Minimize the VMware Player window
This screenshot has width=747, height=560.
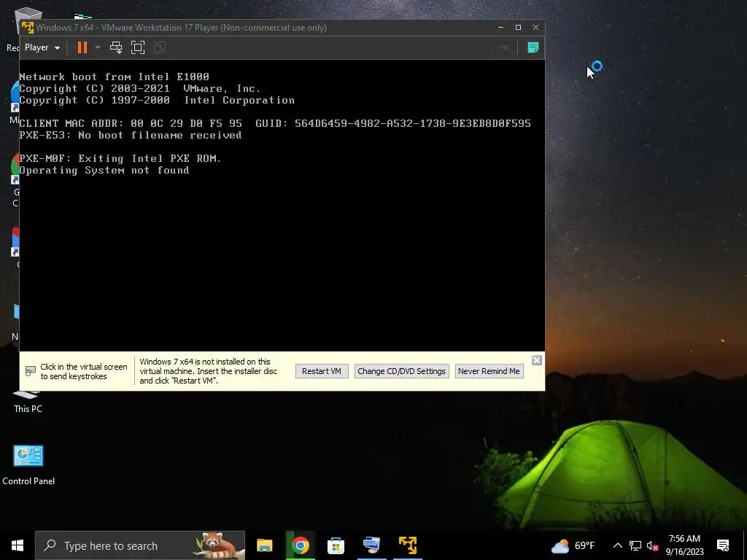500,28
